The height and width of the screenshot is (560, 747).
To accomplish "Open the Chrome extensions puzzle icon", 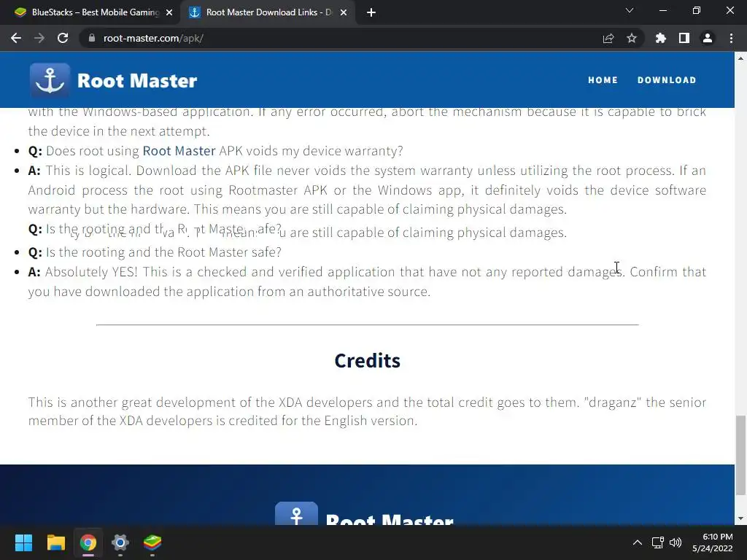I will pos(660,38).
